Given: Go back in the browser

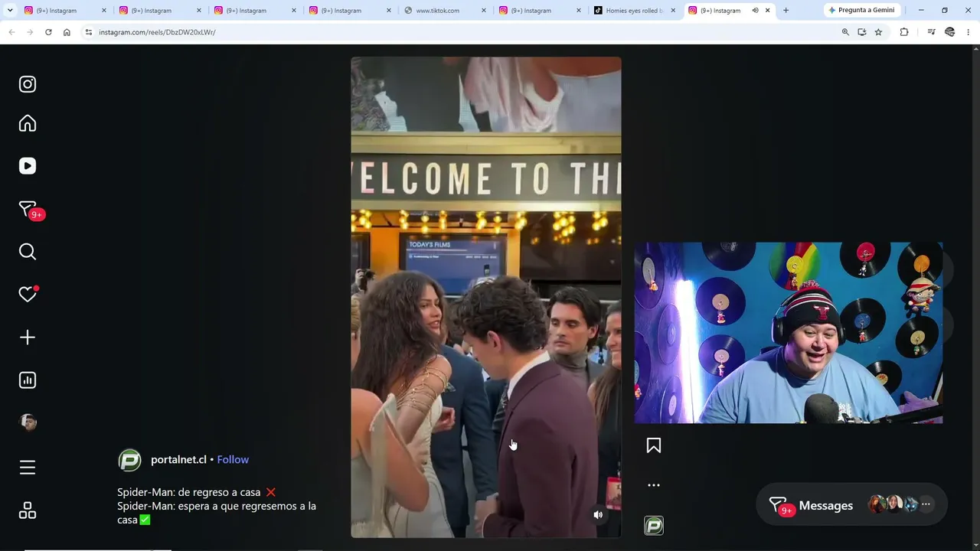Looking at the screenshot, I should pos(11,32).
